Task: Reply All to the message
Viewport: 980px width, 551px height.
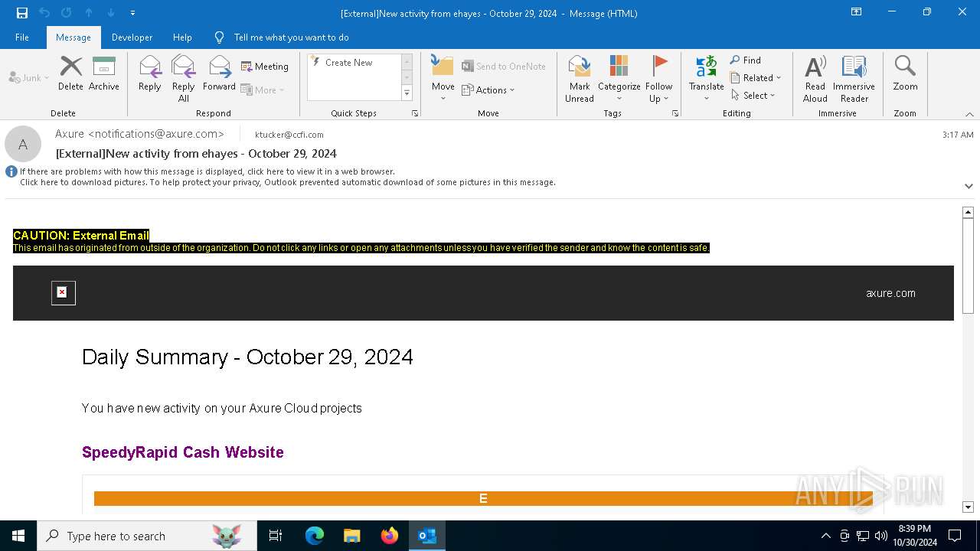Action: click(184, 79)
